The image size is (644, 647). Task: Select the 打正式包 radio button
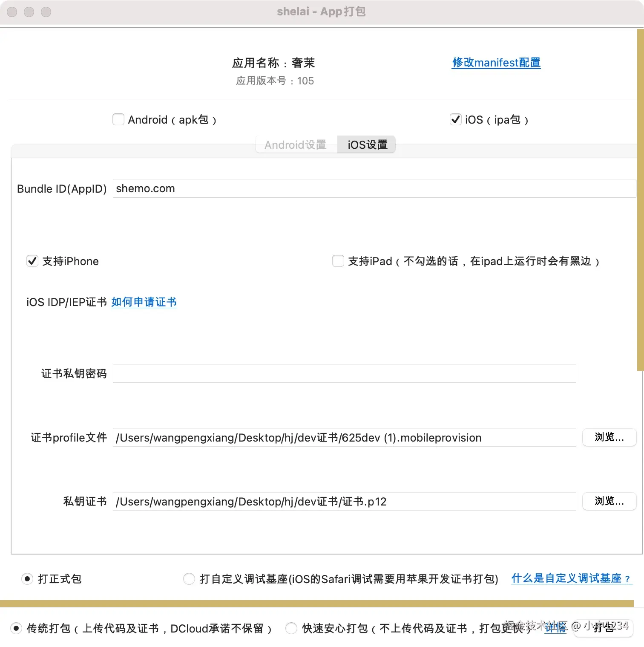pyautogui.click(x=27, y=579)
